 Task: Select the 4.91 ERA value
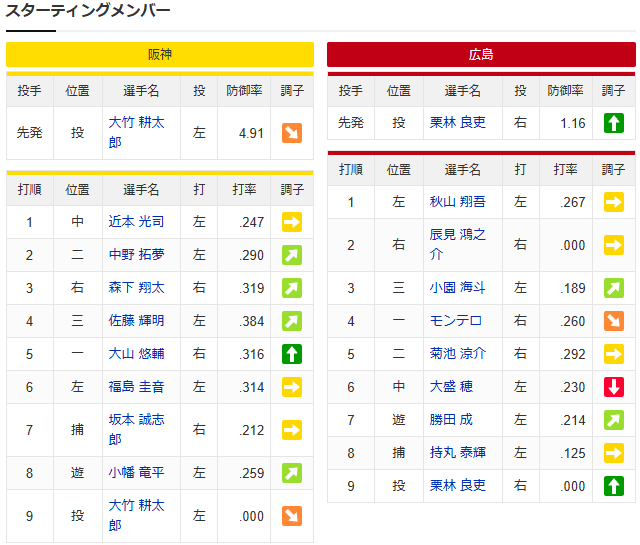pos(251,133)
